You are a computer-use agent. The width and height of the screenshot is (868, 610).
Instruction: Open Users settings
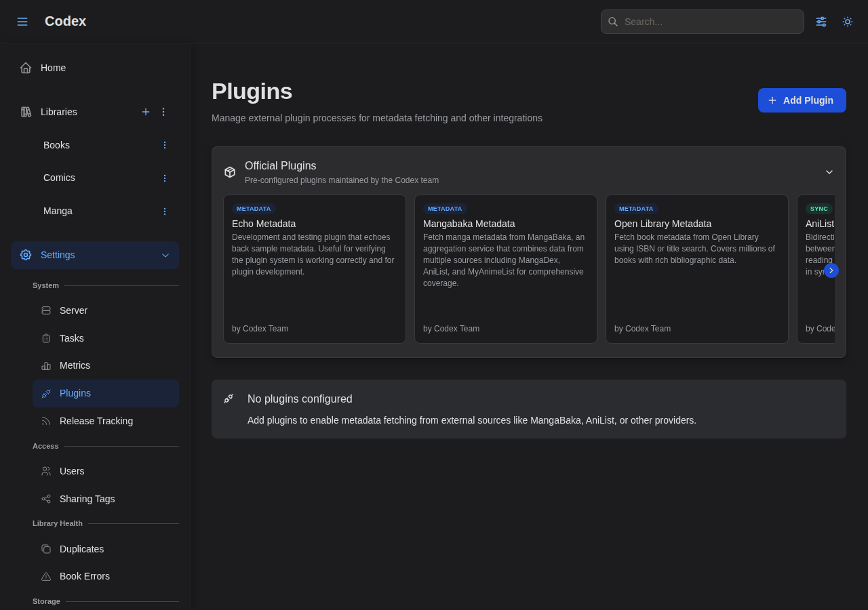pos(106,471)
